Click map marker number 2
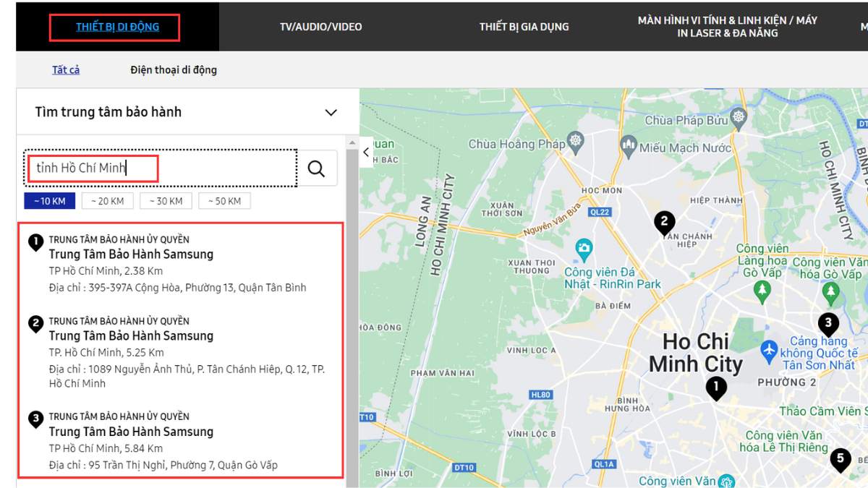The height and width of the screenshot is (488, 868). [x=665, y=223]
